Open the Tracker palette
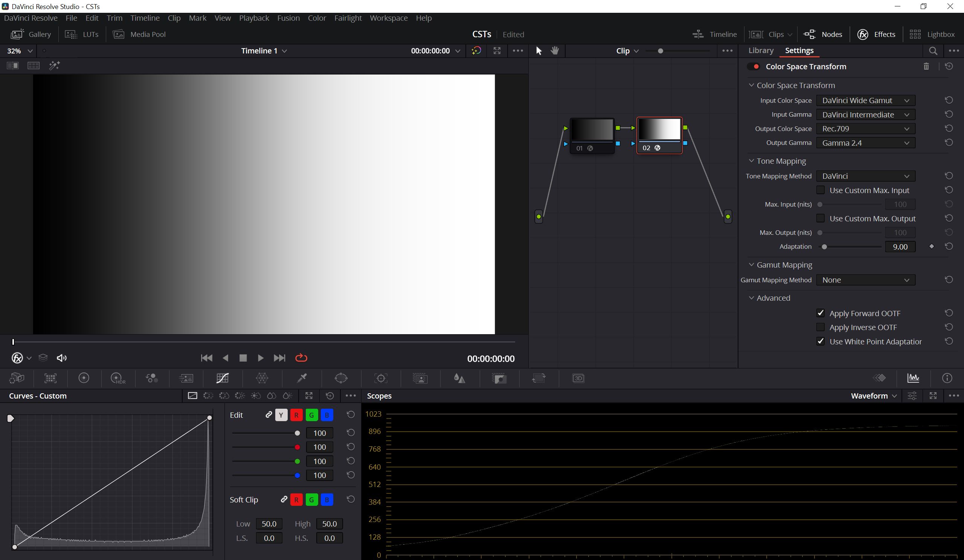Viewport: 964px width, 560px height. (x=381, y=378)
